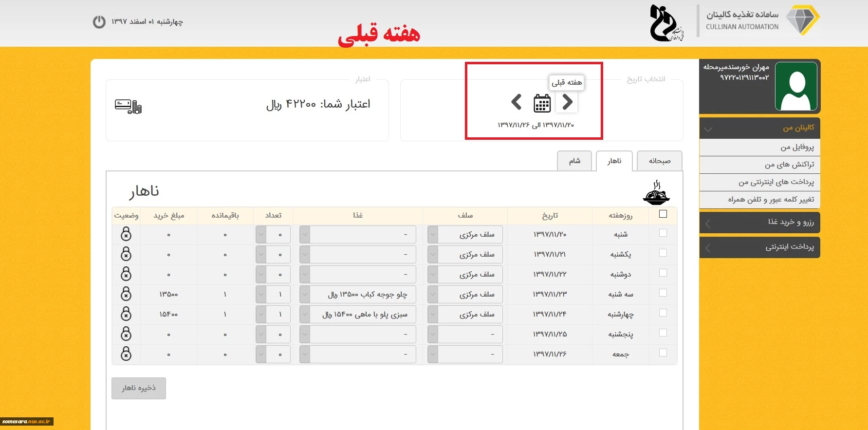Image resolution: width=868 pixels, height=430 pixels.
Task: Expand the رزرو و خرید غذا menu
Action: click(x=759, y=223)
